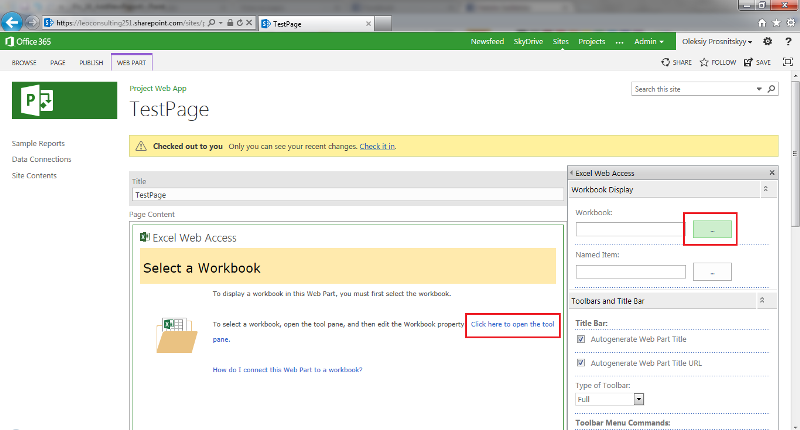Open browser tools gear icon

point(790,22)
